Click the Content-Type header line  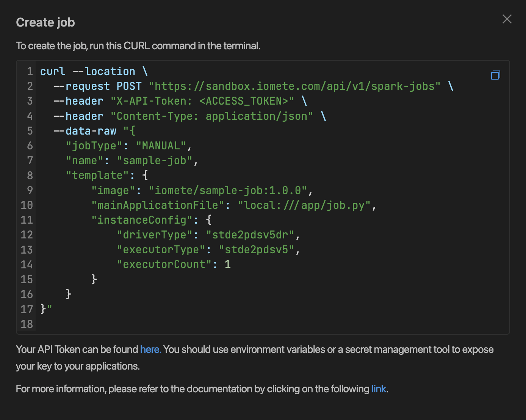189,116
